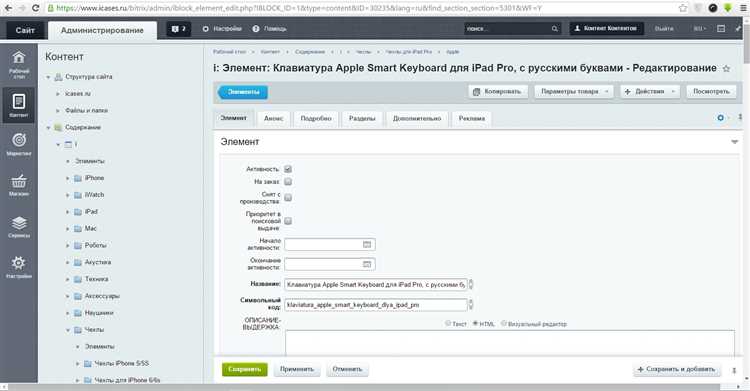The image size is (750, 391).
Task: Enable Приоритет в поисковой выдаче checkbox
Action: 288,221
